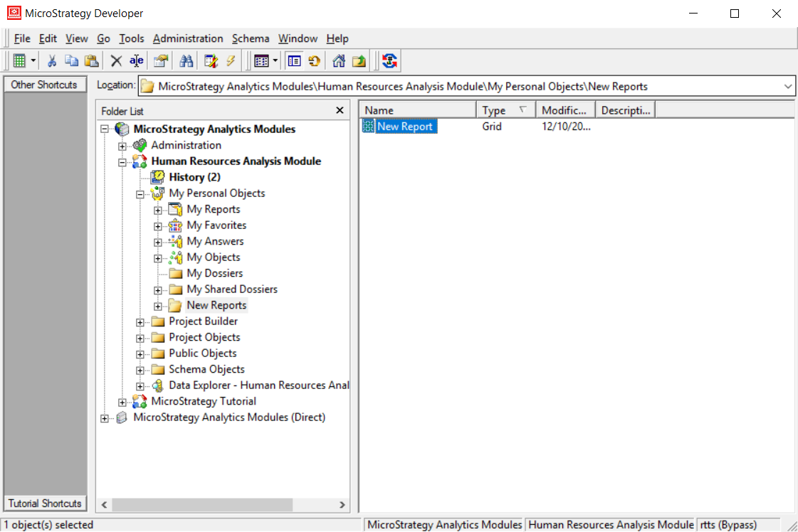Click the Tutorial Shortcuts button
The width and height of the screenshot is (798, 532).
[45, 503]
